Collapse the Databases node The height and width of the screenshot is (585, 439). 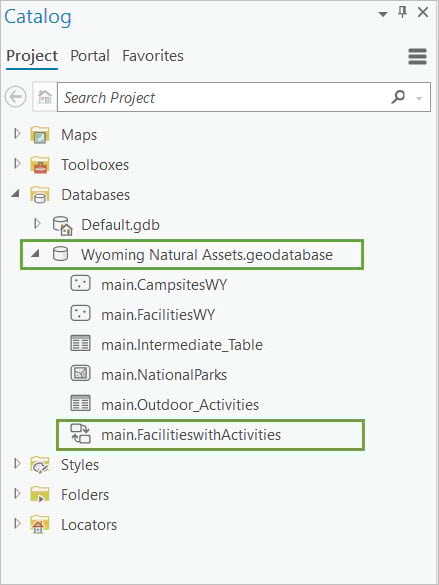[x=15, y=194]
